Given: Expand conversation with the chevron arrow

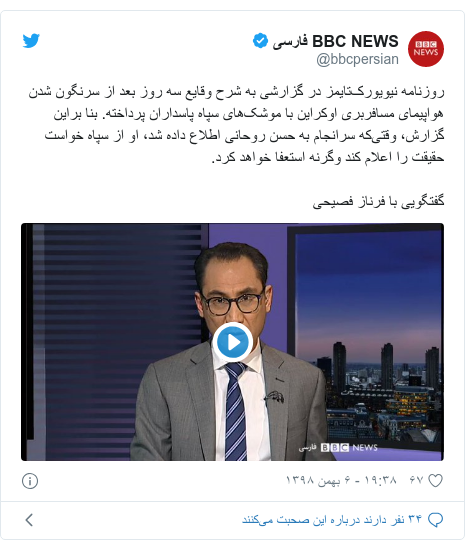Looking at the screenshot, I should 29,520.
